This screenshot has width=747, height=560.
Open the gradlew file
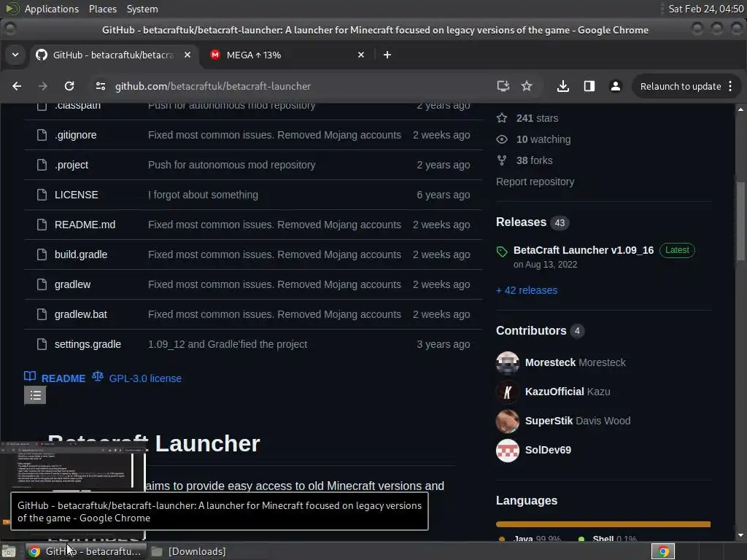click(x=72, y=285)
